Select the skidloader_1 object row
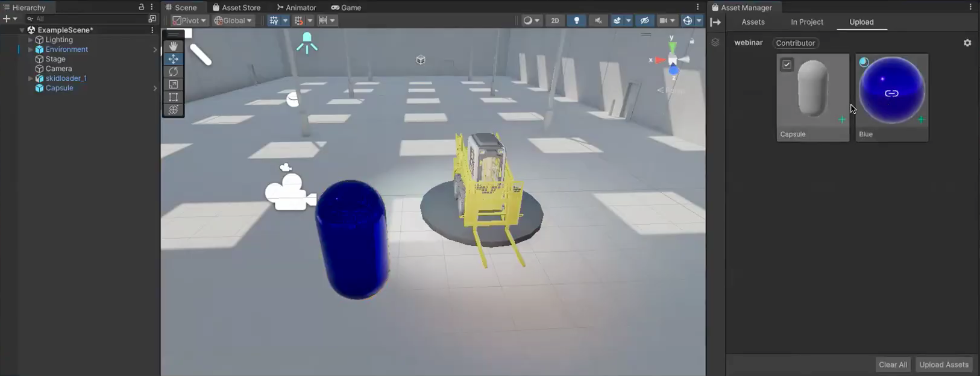Image resolution: width=980 pixels, height=376 pixels. point(66,78)
